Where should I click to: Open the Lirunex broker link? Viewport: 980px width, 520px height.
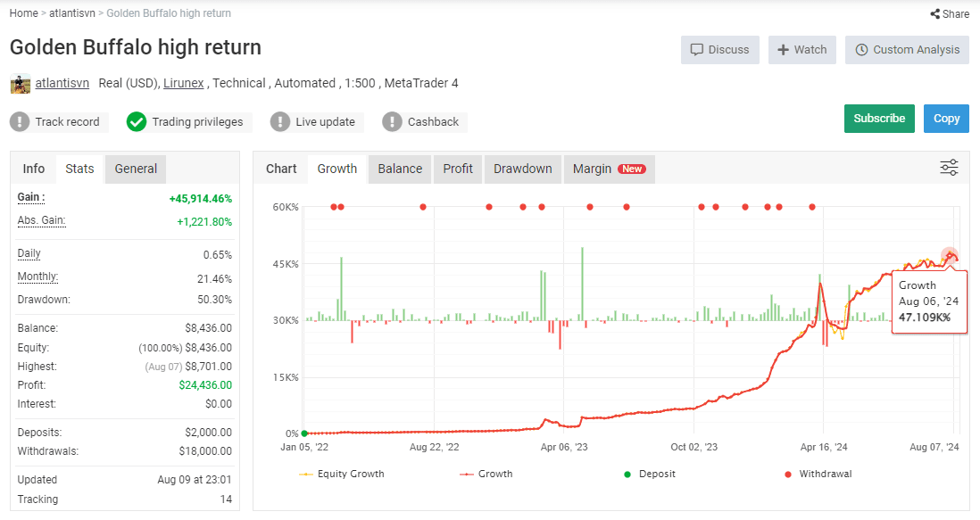tap(184, 83)
